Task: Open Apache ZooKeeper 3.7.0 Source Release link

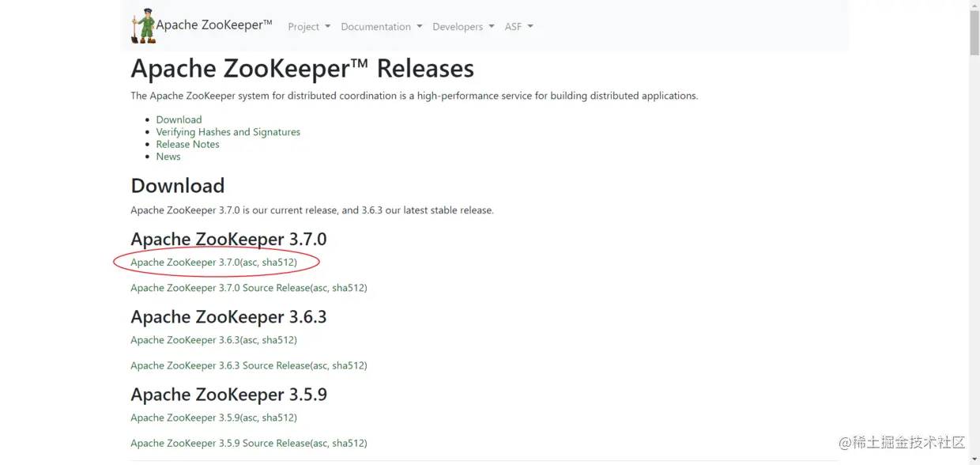Action: (x=220, y=288)
